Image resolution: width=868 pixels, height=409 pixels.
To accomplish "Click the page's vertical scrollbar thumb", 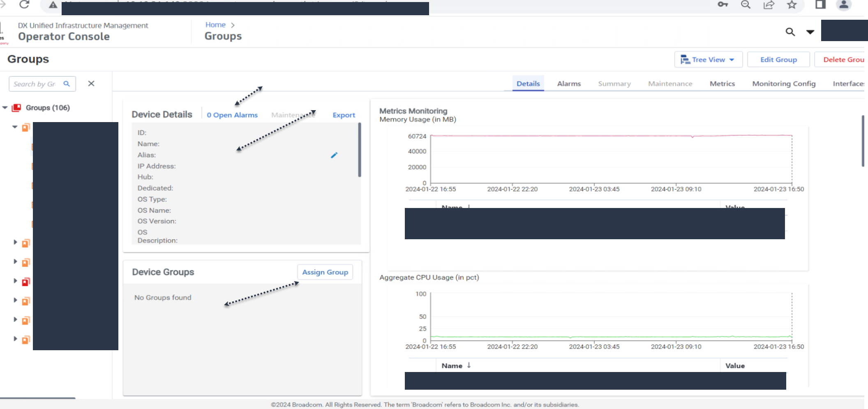I will (863, 141).
